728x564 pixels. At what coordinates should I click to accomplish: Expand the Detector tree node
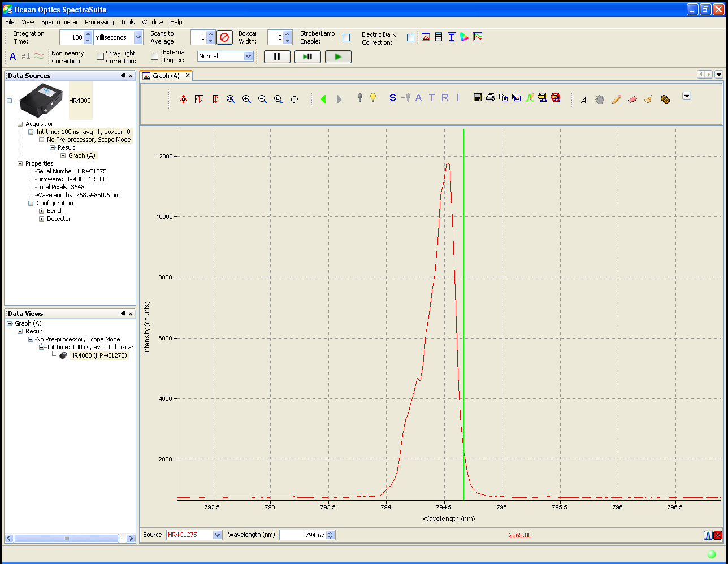[x=41, y=219]
